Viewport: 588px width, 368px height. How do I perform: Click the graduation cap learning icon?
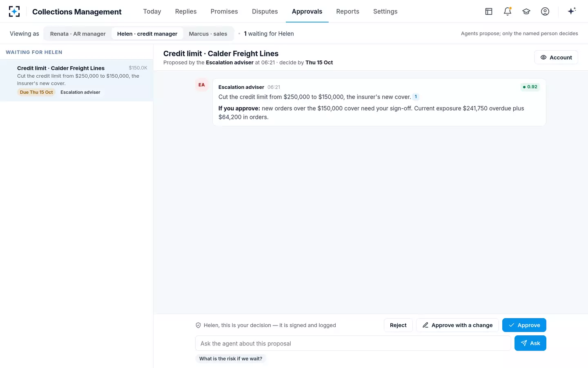point(526,11)
